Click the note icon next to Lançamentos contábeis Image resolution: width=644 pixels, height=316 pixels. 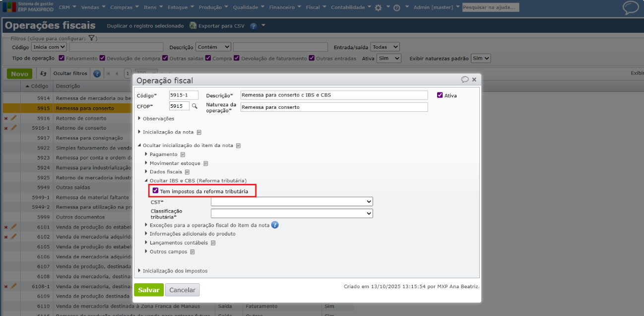pyautogui.click(x=213, y=243)
